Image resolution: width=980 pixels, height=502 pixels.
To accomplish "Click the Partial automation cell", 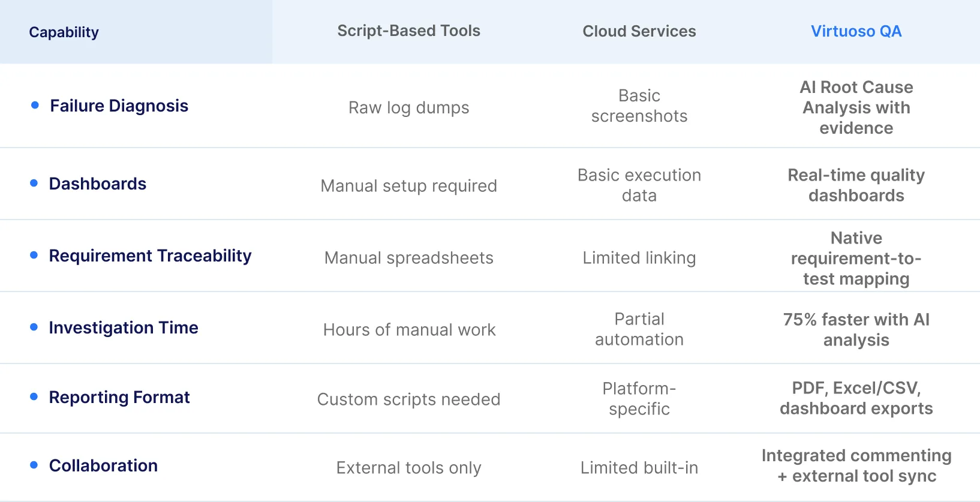I will tap(639, 329).
